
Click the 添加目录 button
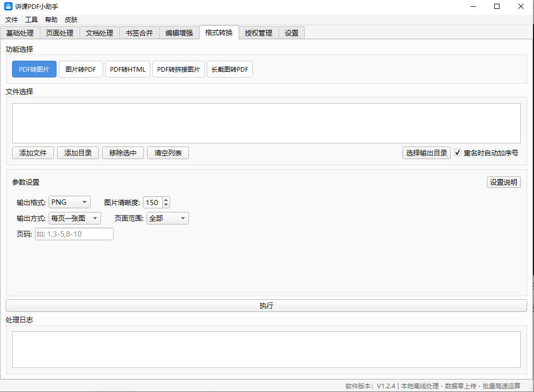tap(78, 153)
